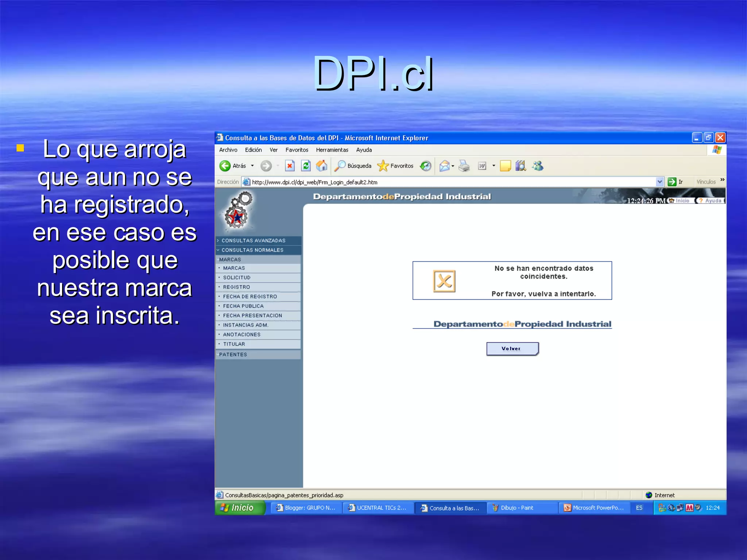Click the Atrás back arrow icon
Image resolution: width=747 pixels, height=560 pixels.
pyautogui.click(x=225, y=166)
